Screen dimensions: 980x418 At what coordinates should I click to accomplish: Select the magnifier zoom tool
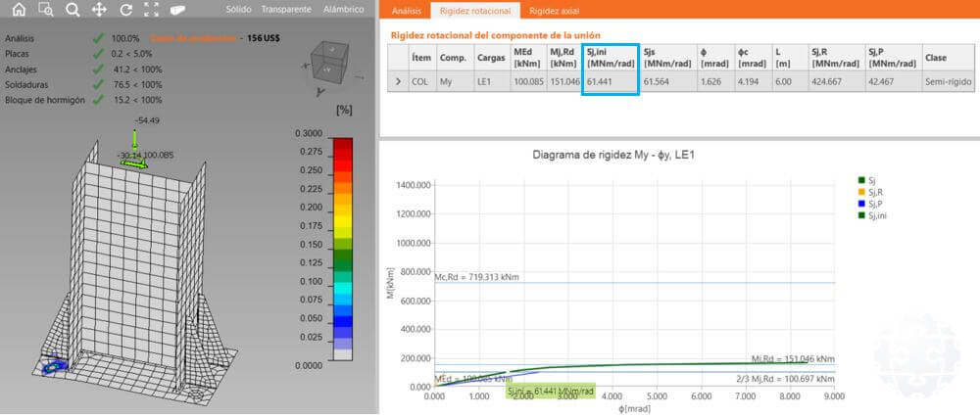[73, 9]
